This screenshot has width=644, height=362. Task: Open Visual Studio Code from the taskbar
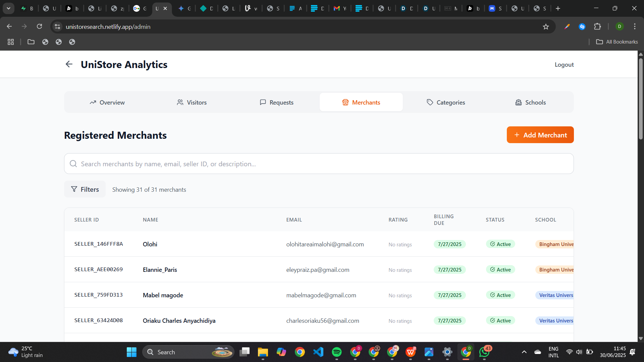[318, 352]
